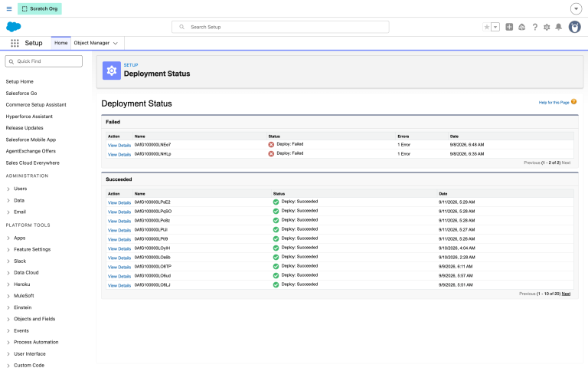Image resolution: width=588 pixels, height=368 pixels.
Task: Open Setup Home in sidebar
Action: pos(19,81)
